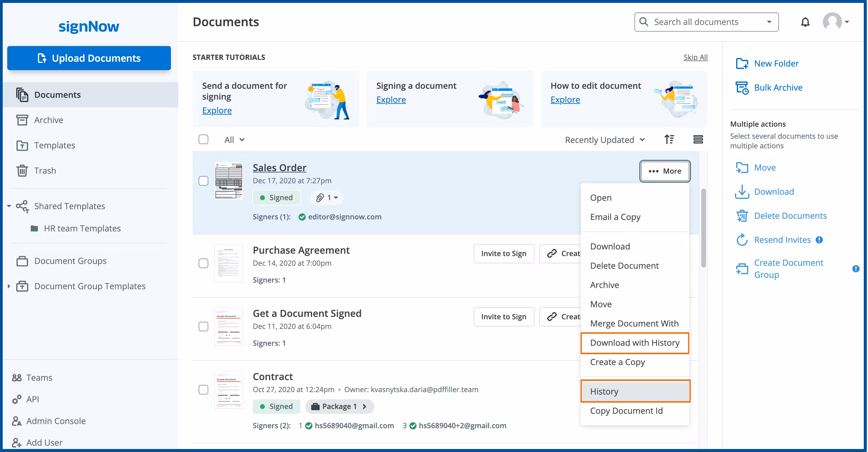
Task: Click the Resend Invites info icon
Action: coord(819,240)
